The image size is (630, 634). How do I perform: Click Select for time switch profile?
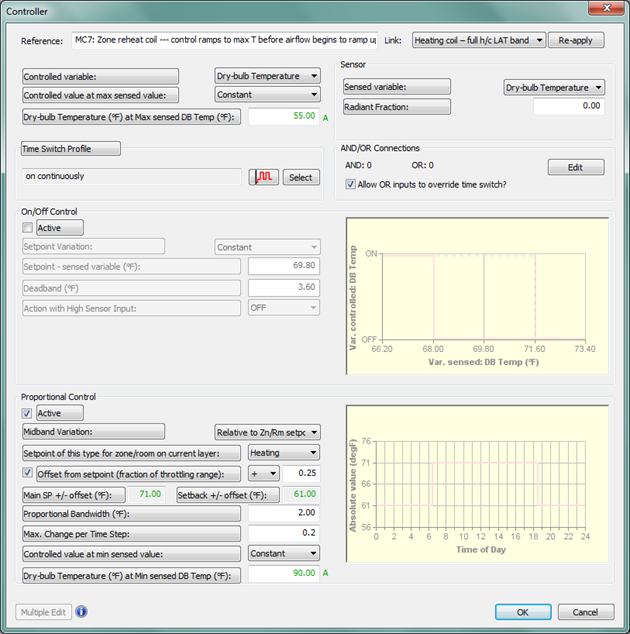click(301, 177)
